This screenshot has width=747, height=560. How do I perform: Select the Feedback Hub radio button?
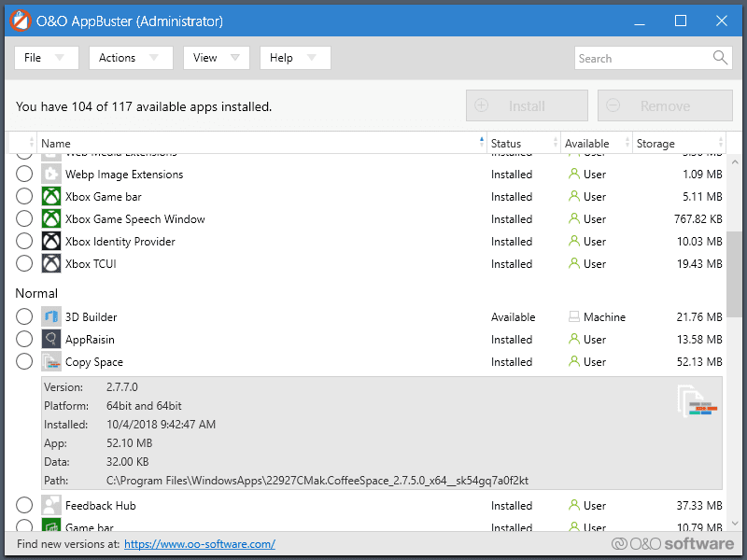(24, 505)
